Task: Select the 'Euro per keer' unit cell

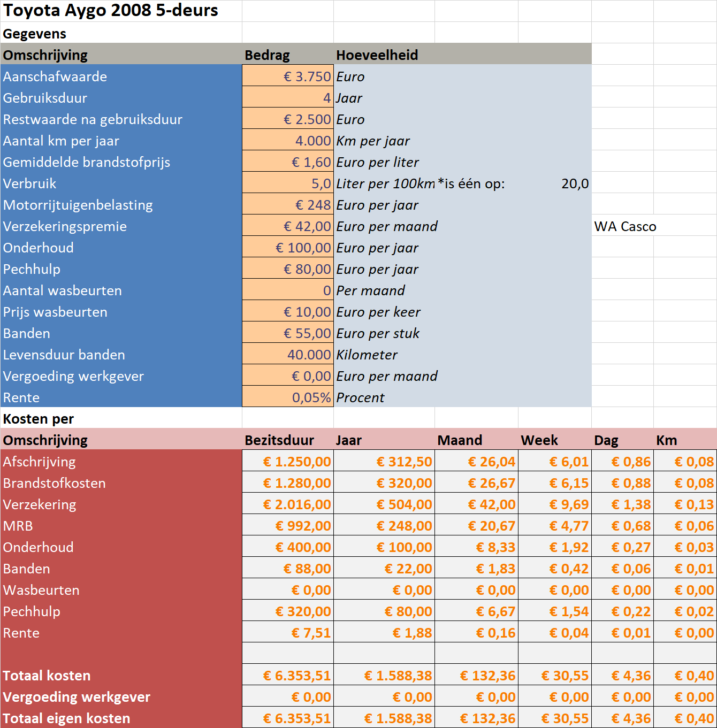Action: [384, 311]
